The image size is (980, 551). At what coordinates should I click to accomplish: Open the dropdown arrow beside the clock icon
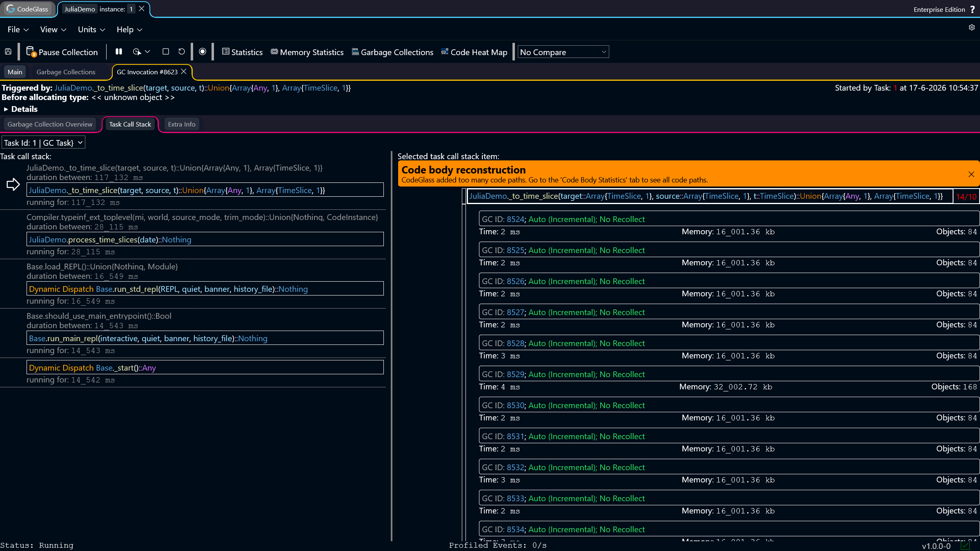click(x=148, y=52)
